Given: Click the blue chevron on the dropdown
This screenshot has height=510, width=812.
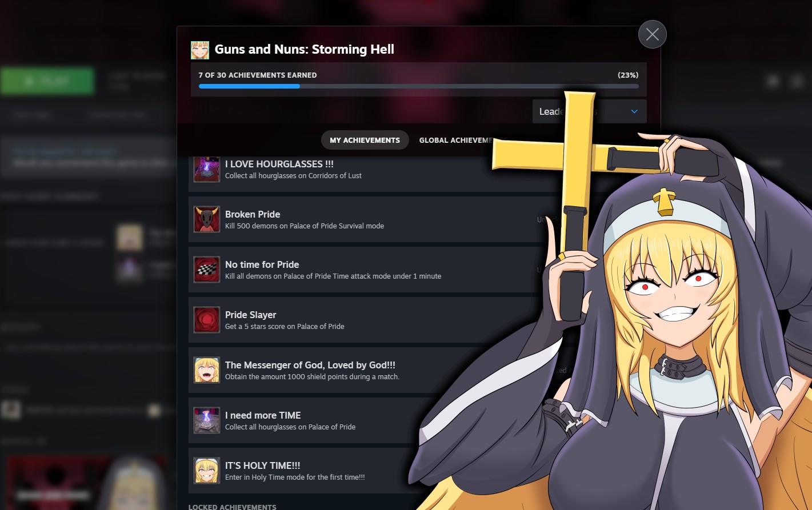Looking at the screenshot, I should point(634,112).
